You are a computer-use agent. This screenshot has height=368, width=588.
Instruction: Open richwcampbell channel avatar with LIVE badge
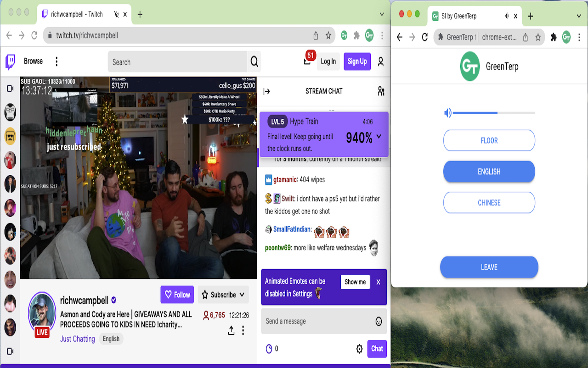pos(42,314)
